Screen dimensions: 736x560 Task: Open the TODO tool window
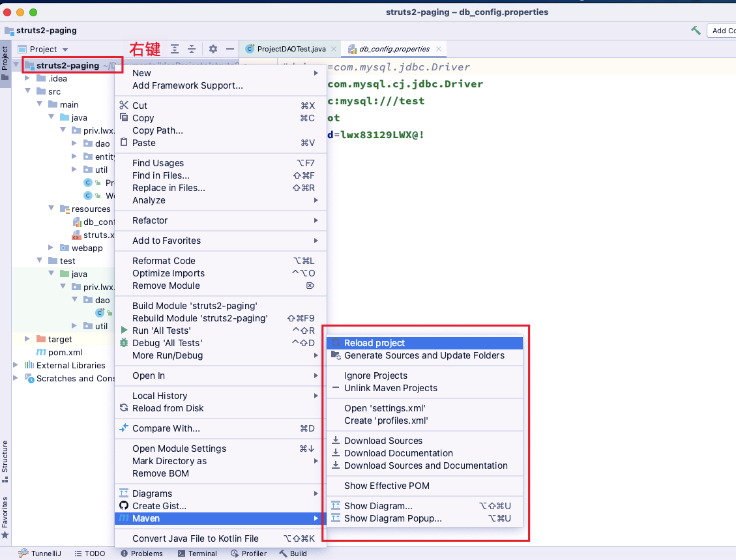(90, 553)
